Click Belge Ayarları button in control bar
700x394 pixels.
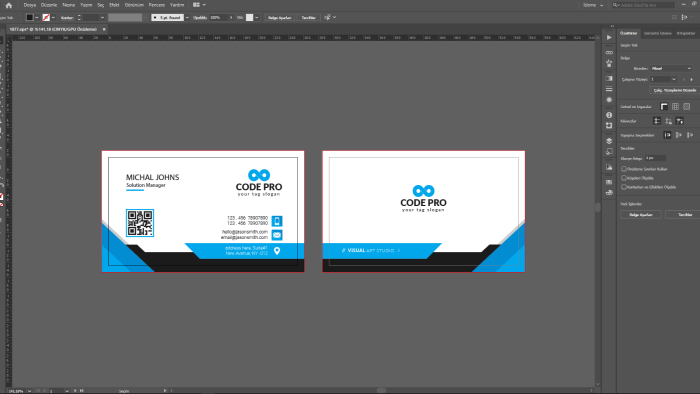[280, 17]
